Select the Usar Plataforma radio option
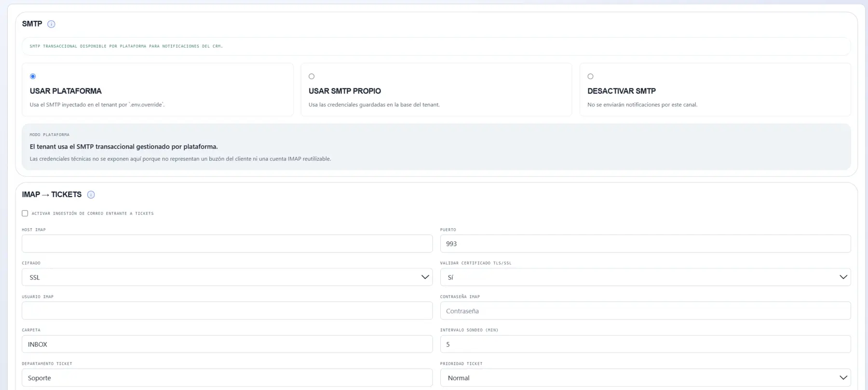This screenshot has height=390, width=868. pyautogui.click(x=33, y=76)
